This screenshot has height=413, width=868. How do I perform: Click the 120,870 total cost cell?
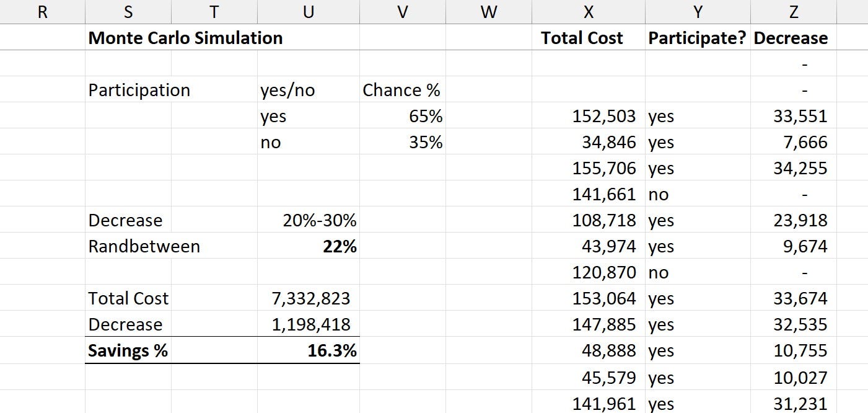point(588,272)
